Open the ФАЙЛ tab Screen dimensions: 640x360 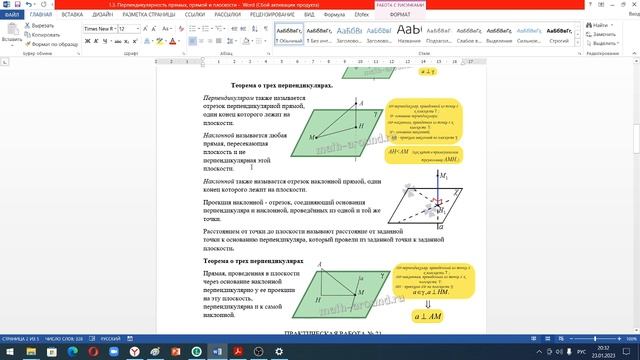12,15
